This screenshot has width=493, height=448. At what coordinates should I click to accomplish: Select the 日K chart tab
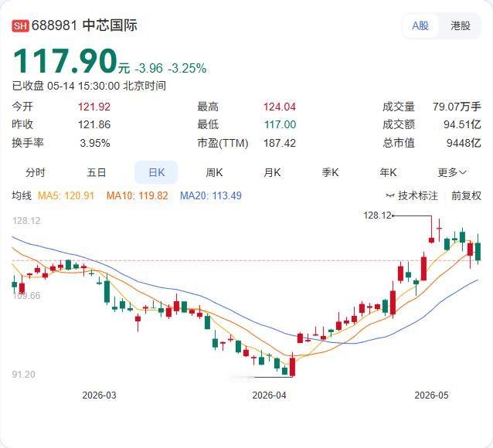coord(156,172)
